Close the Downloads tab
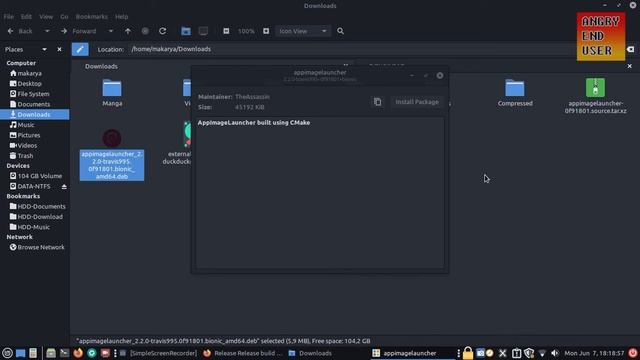The width and height of the screenshot is (640, 360). pyautogui.click(x=629, y=66)
